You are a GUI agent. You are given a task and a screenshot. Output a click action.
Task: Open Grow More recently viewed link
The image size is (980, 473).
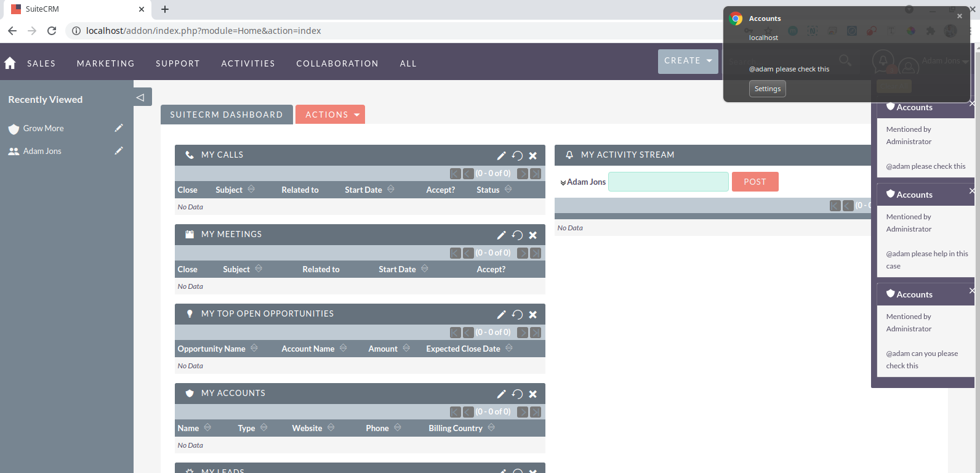point(43,128)
